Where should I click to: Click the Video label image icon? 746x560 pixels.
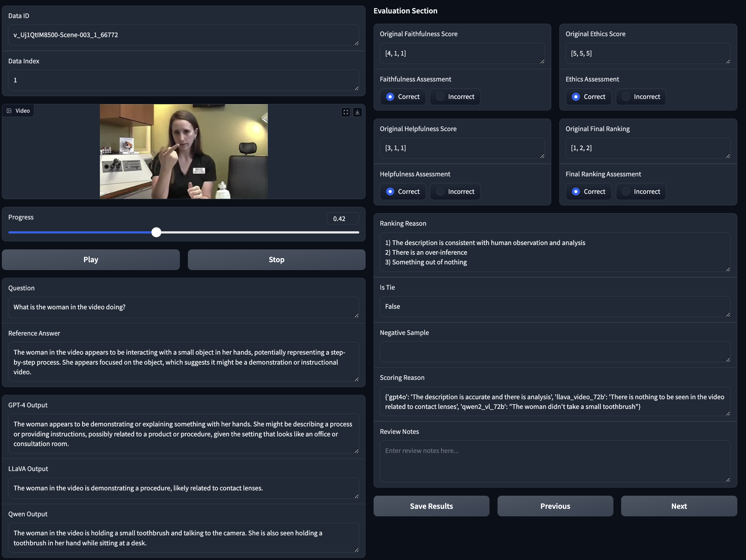9,111
